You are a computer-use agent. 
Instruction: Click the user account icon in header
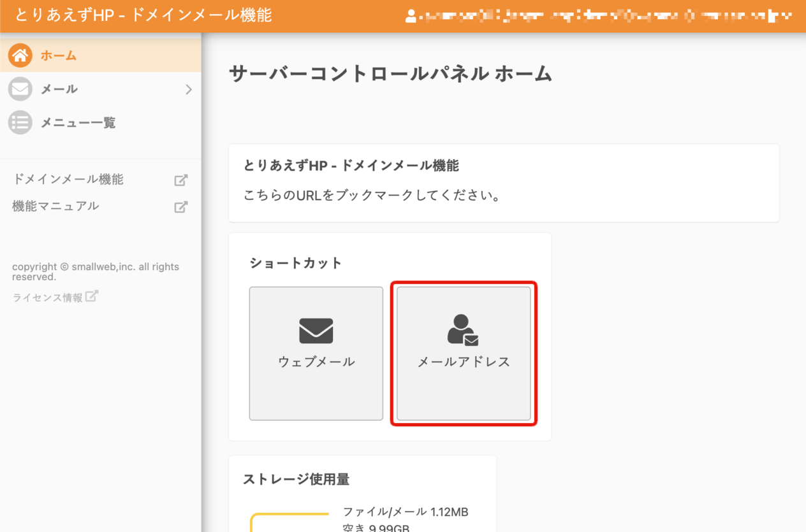pos(411,17)
